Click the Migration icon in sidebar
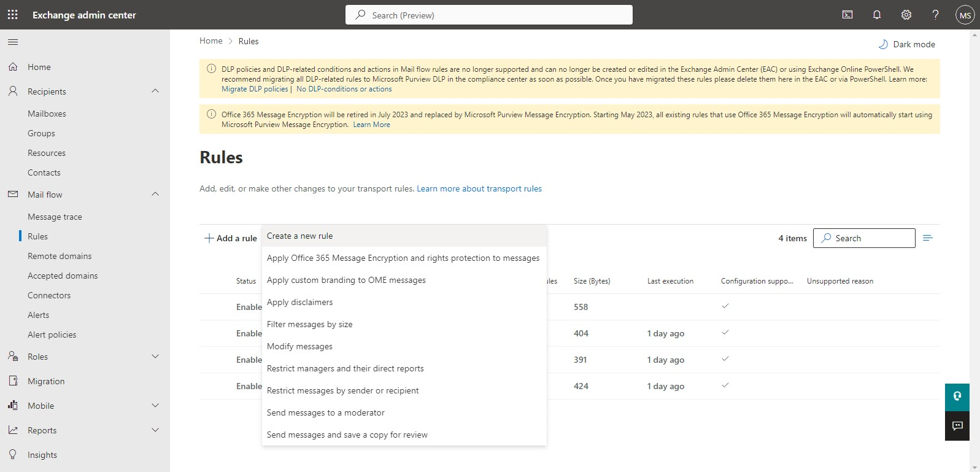980x472 pixels. coord(13,381)
